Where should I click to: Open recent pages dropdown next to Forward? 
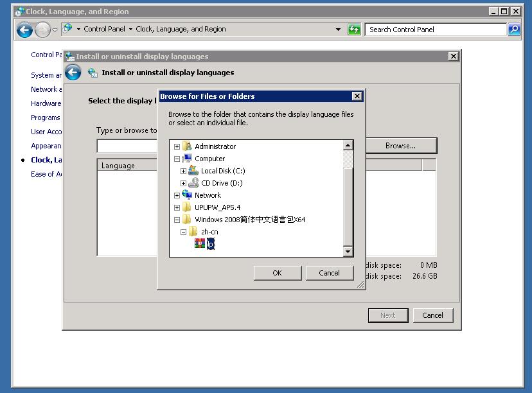click(55, 30)
